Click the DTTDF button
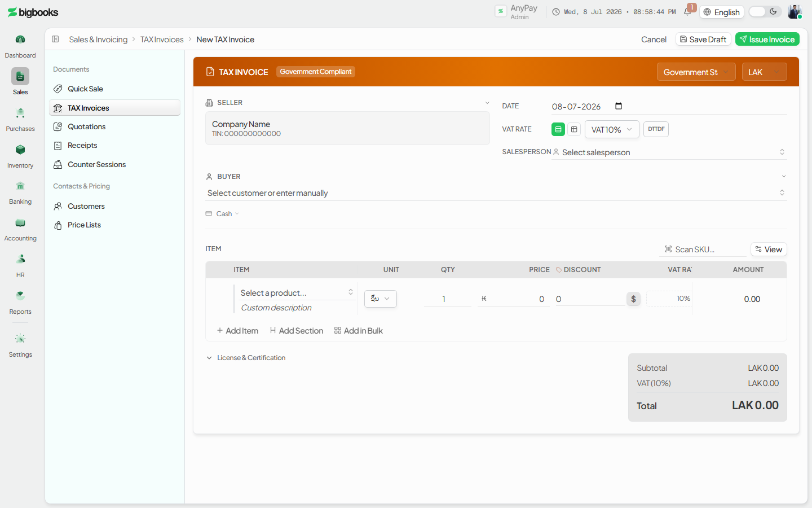Image resolution: width=812 pixels, height=508 pixels. [656, 129]
